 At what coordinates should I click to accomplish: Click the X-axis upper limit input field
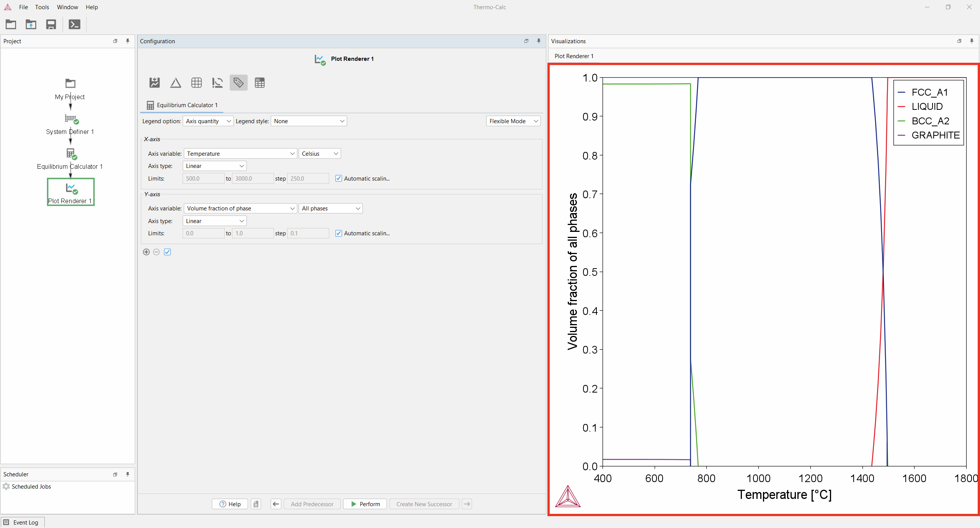coord(252,178)
